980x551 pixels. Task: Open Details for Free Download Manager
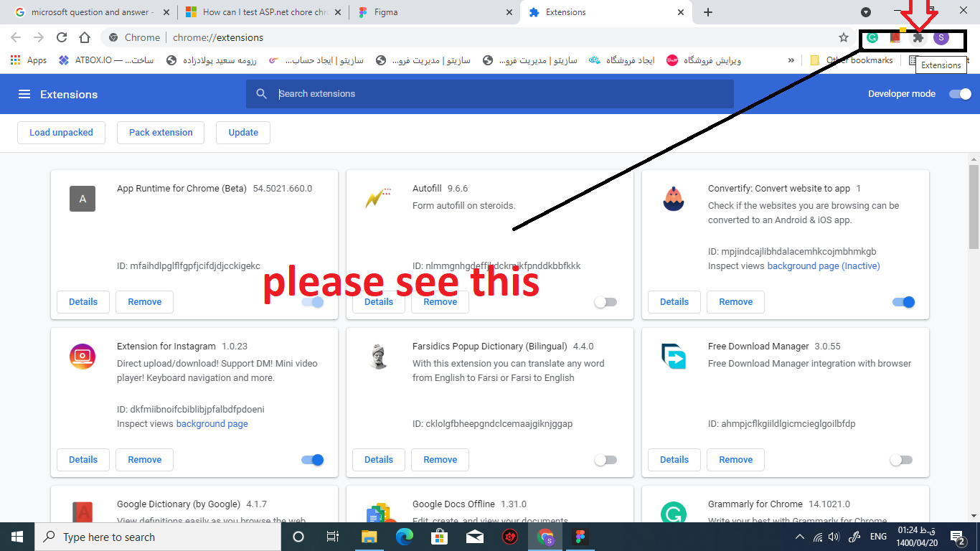click(x=674, y=460)
